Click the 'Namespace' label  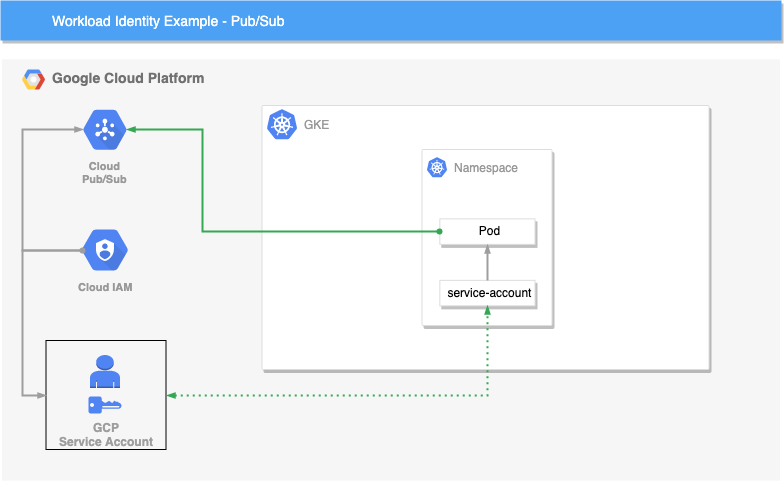pyautogui.click(x=486, y=168)
